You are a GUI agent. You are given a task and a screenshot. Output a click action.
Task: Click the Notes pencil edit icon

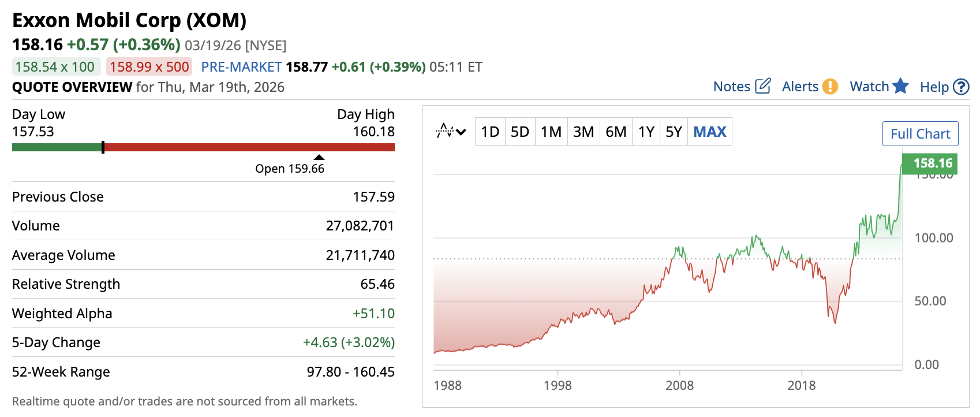click(x=762, y=86)
